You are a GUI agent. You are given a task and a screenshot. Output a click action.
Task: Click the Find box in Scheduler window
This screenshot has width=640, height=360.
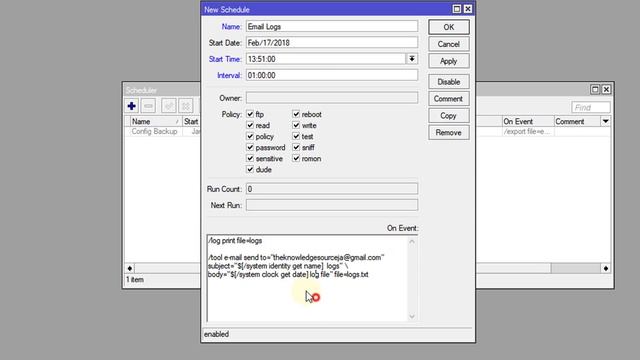coord(591,107)
